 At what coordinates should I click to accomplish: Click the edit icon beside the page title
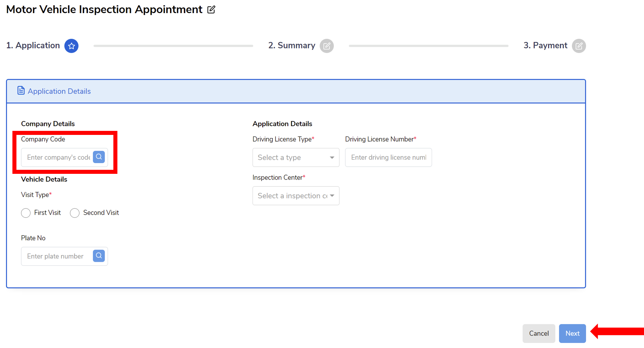tap(211, 9)
